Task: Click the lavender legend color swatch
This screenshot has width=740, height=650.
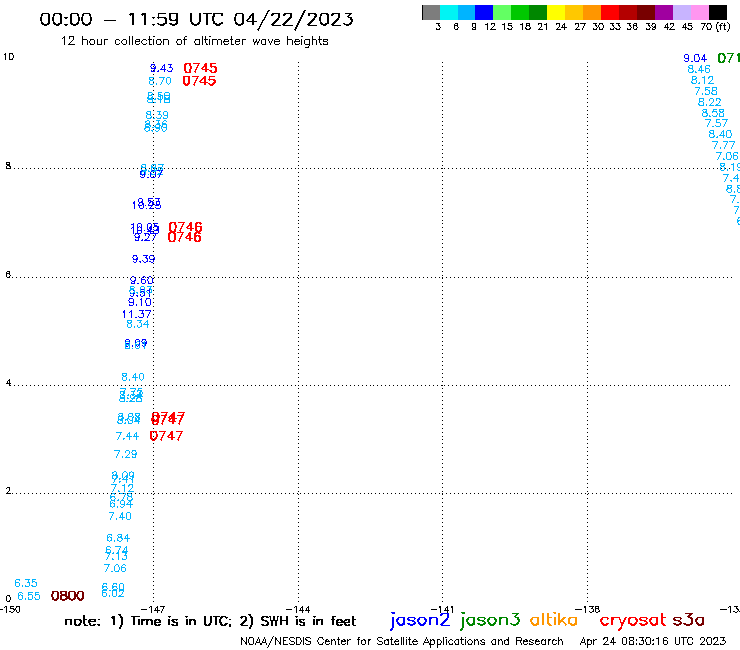Action: click(x=681, y=12)
